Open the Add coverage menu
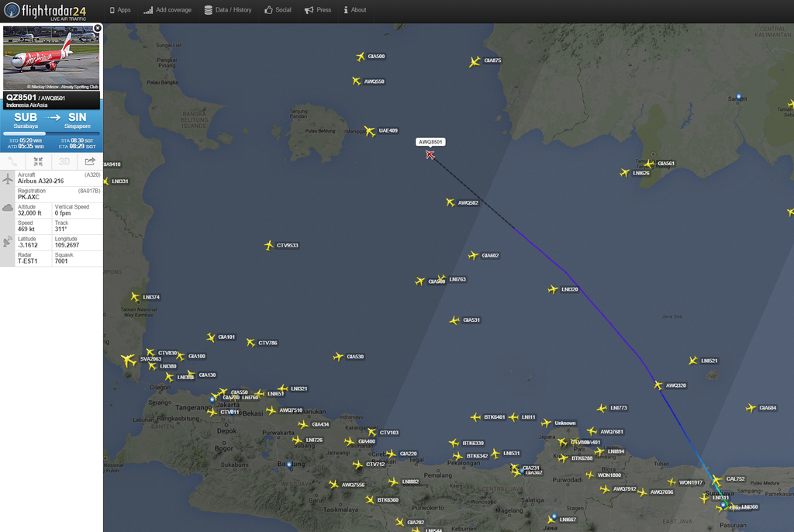794x532 pixels. (167, 10)
